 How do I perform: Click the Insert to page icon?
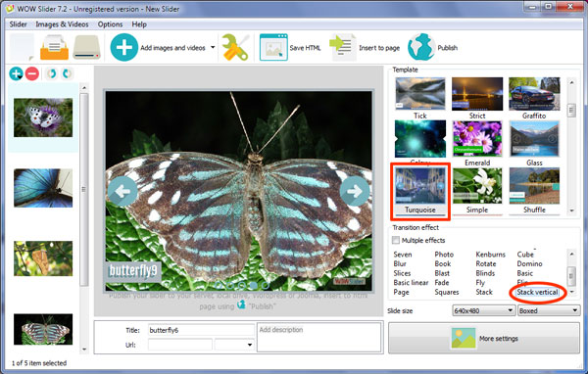click(x=343, y=47)
